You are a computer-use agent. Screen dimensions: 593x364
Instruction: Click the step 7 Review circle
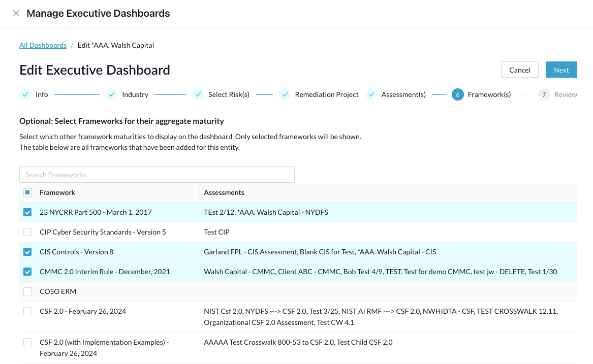tap(544, 94)
